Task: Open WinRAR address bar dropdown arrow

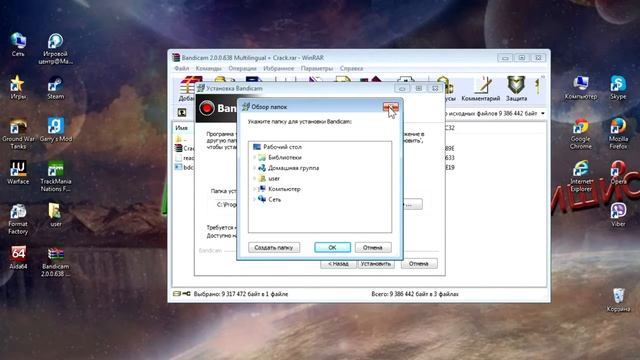Action: 543,113
